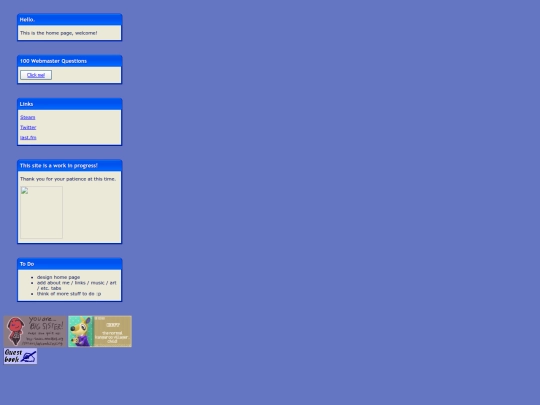This screenshot has width=540, height=405.
Task: Open the Guest book badge
Action: 20,356
